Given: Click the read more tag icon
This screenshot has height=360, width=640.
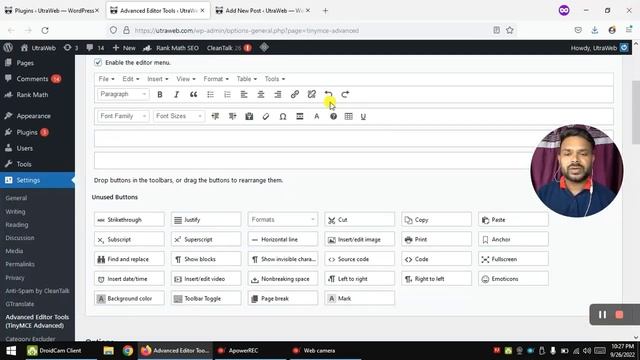Looking at the screenshot, I should (300, 116).
